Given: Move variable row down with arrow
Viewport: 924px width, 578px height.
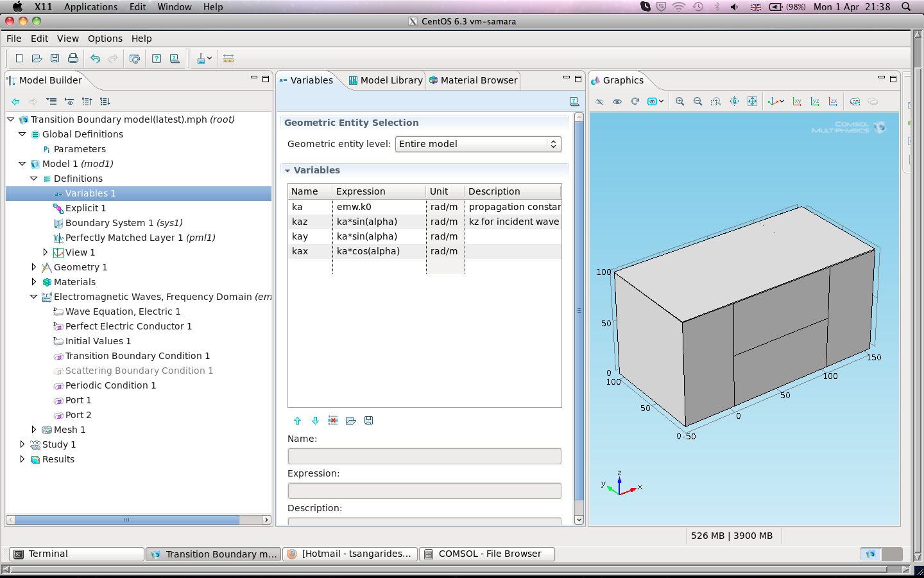Looking at the screenshot, I should click(x=315, y=421).
